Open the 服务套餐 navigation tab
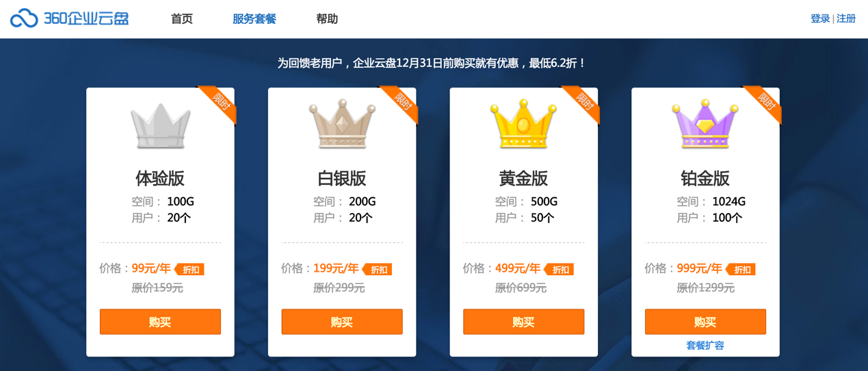 point(254,19)
